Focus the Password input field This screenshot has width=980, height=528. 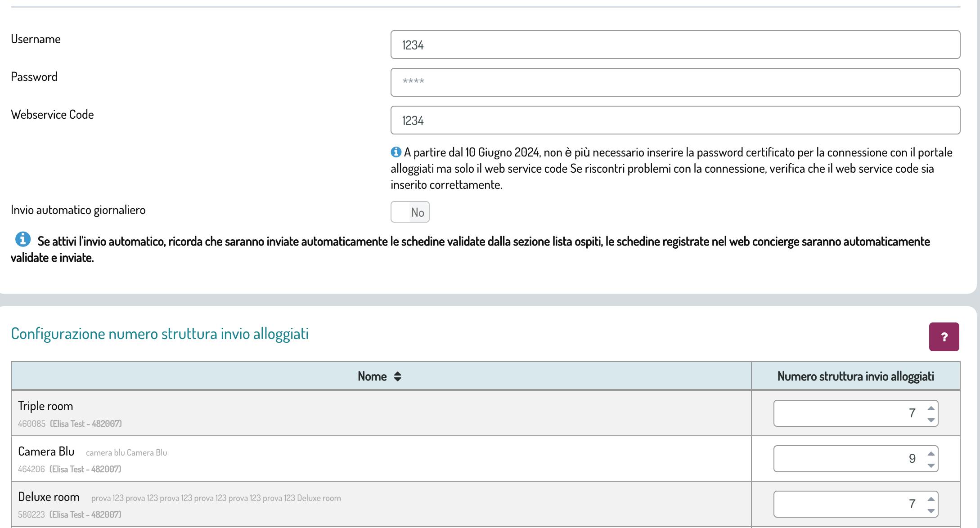pyautogui.click(x=675, y=82)
